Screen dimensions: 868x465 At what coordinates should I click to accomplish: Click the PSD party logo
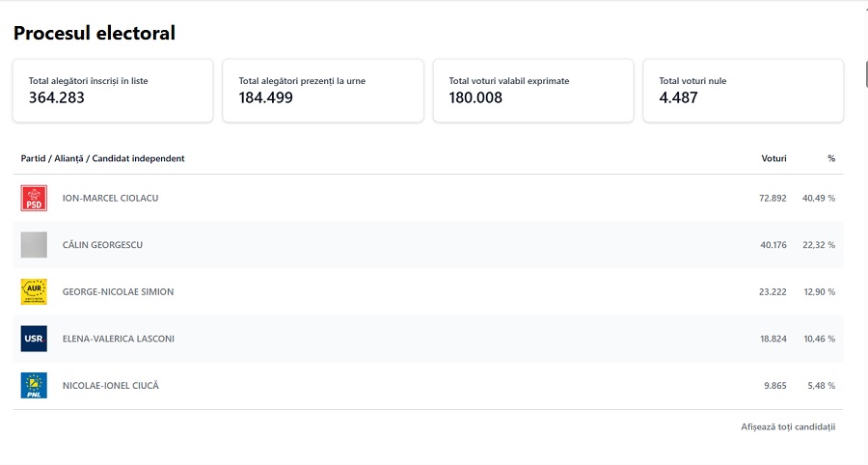click(x=34, y=198)
